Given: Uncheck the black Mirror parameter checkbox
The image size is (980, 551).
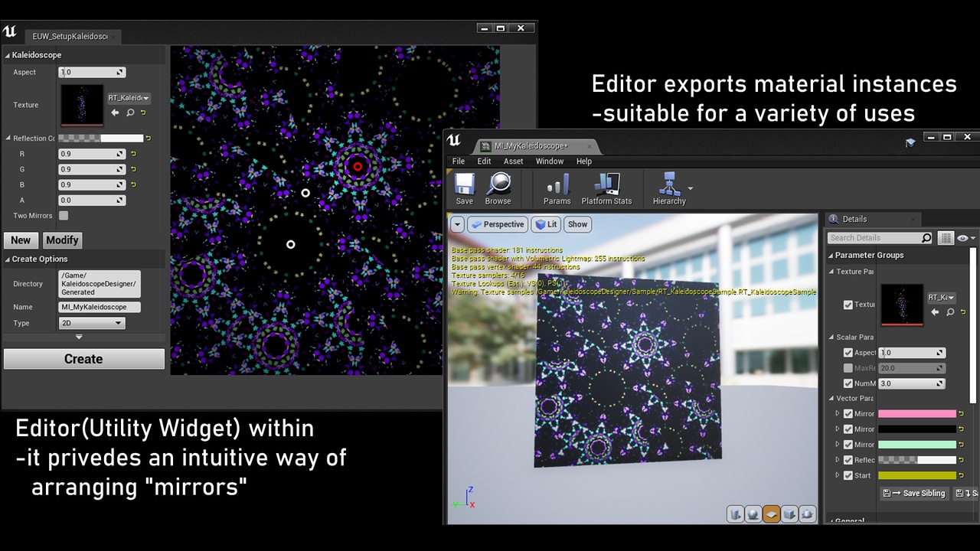Looking at the screenshot, I should tap(848, 429).
